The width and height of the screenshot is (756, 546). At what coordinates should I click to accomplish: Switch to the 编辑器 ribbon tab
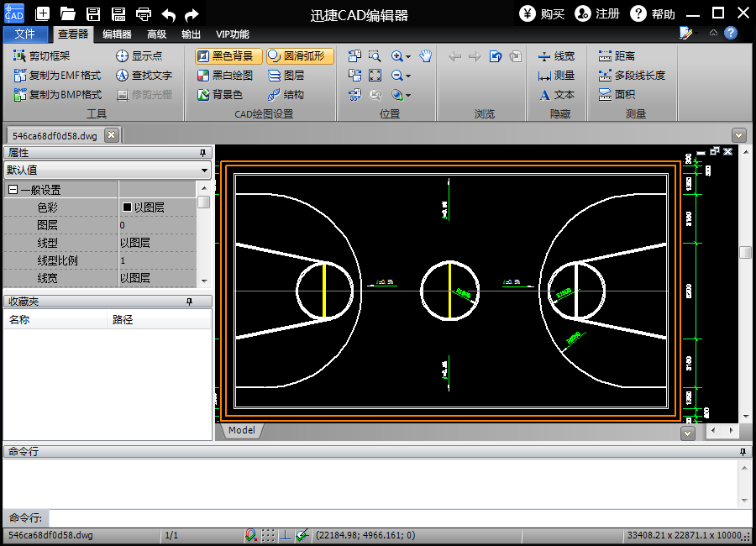[x=117, y=34]
